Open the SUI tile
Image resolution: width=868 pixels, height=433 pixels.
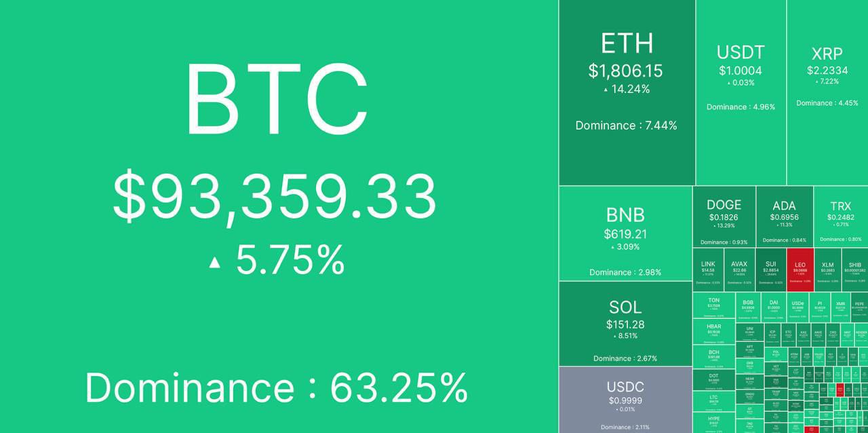(770, 270)
